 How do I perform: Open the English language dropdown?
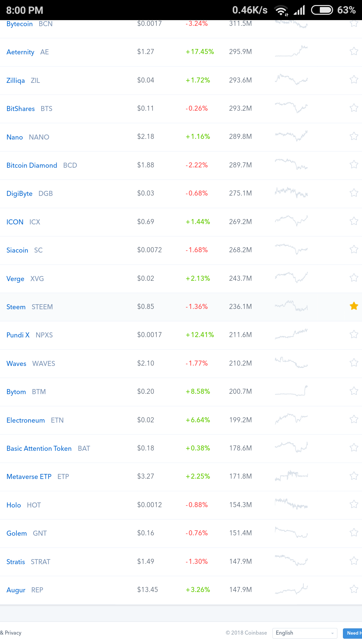305,633
